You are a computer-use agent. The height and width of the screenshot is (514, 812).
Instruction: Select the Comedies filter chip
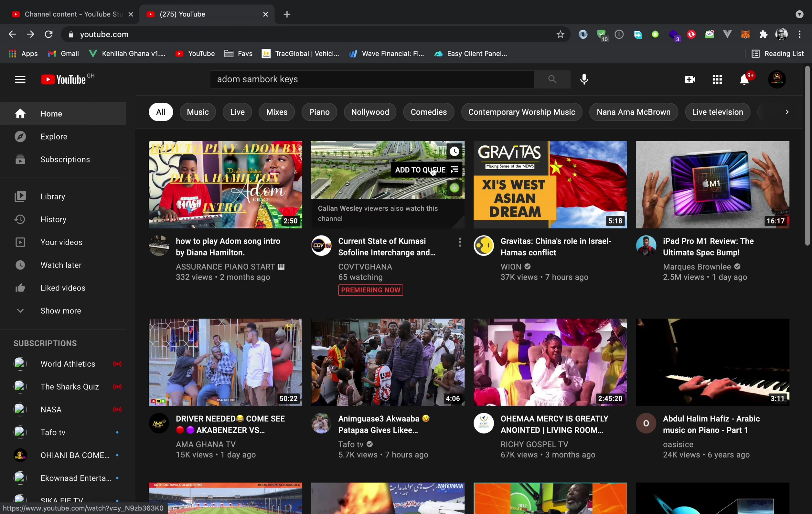tap(429, 112)
